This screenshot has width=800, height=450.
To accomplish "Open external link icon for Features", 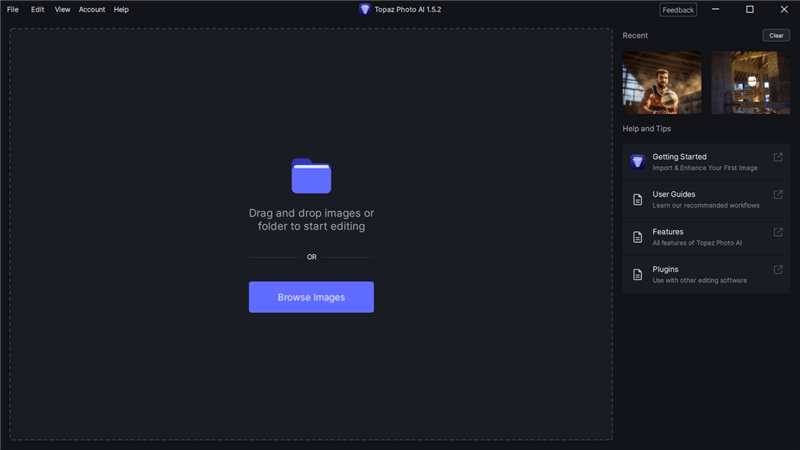I will point(778,232).
